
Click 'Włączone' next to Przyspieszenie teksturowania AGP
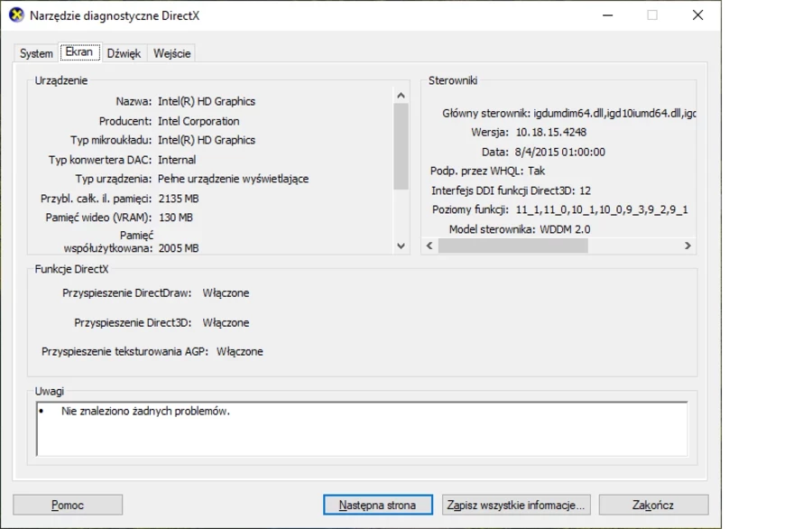tap(240, 352)
